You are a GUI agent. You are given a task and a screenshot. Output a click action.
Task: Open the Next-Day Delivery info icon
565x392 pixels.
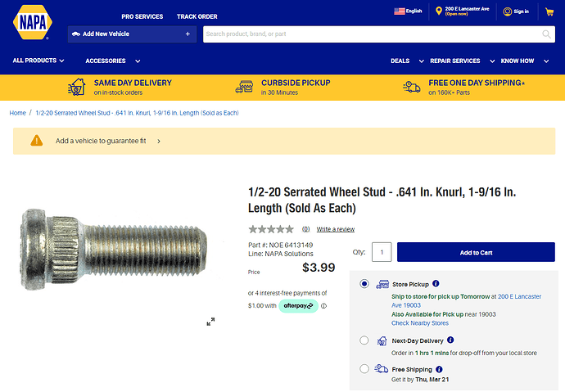coord(450,340)
